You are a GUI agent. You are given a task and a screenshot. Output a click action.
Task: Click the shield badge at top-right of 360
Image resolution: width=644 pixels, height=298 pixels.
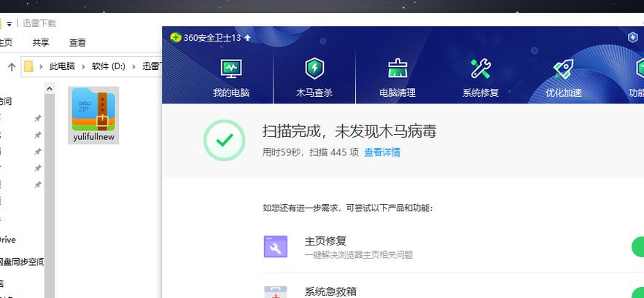coord(632,37)
